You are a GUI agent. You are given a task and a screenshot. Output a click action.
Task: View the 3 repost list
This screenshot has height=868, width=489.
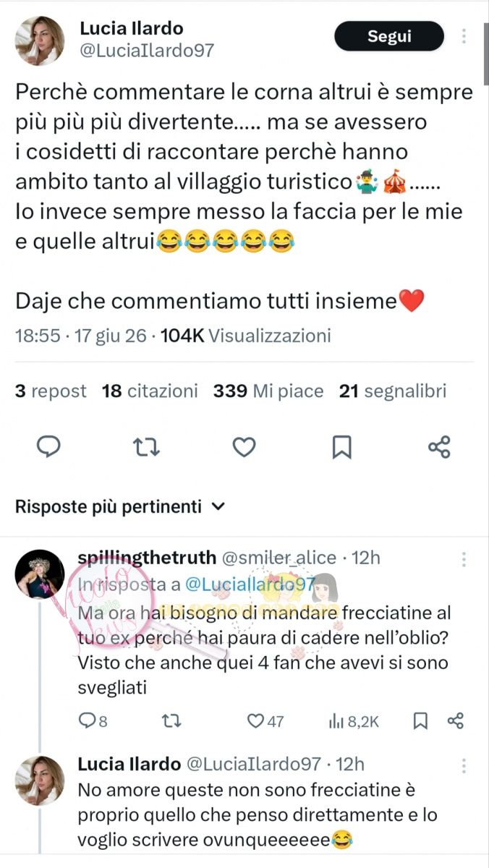tap(51, 391)
